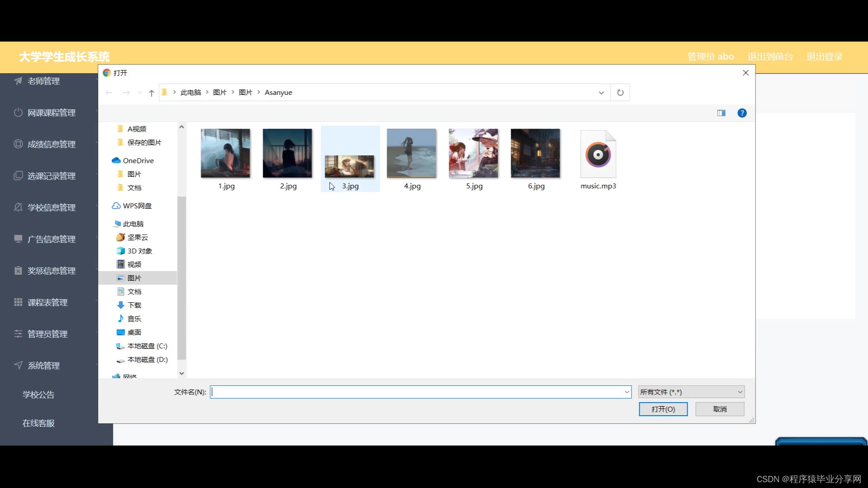Open 下载 folder in navigation pane
The image size is (868, 488).
pyautogui.click(x=134, y=305)
